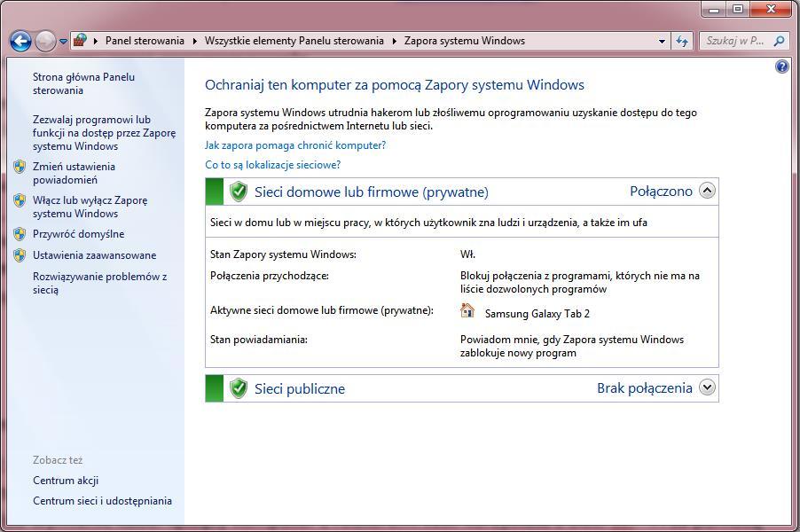Close the window with the red X

pos(771,9)
